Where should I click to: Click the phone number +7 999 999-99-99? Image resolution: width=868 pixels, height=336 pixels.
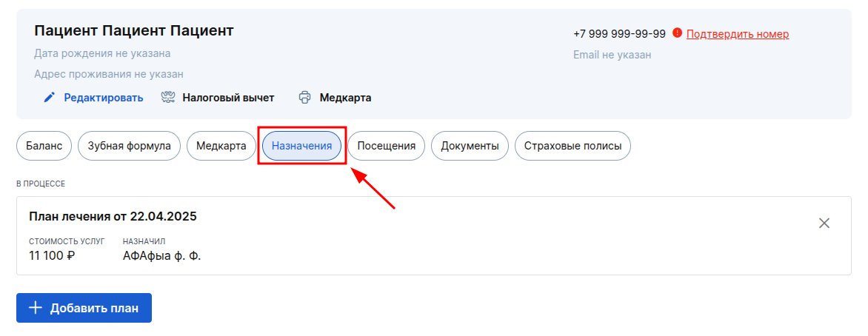pyautogui.click(x=619, y=34)
